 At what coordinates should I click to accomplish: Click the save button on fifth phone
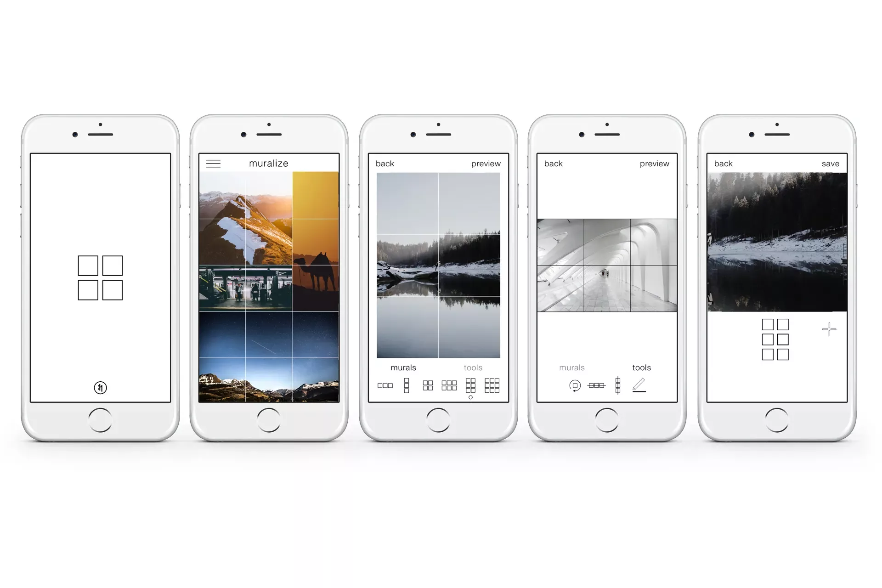click(828, 163)
